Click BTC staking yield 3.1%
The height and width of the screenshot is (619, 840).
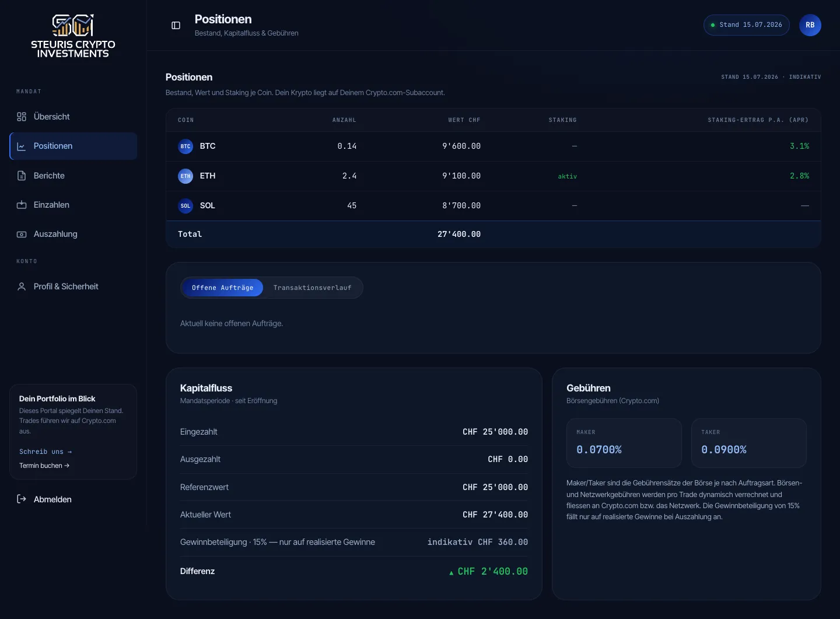799,146
